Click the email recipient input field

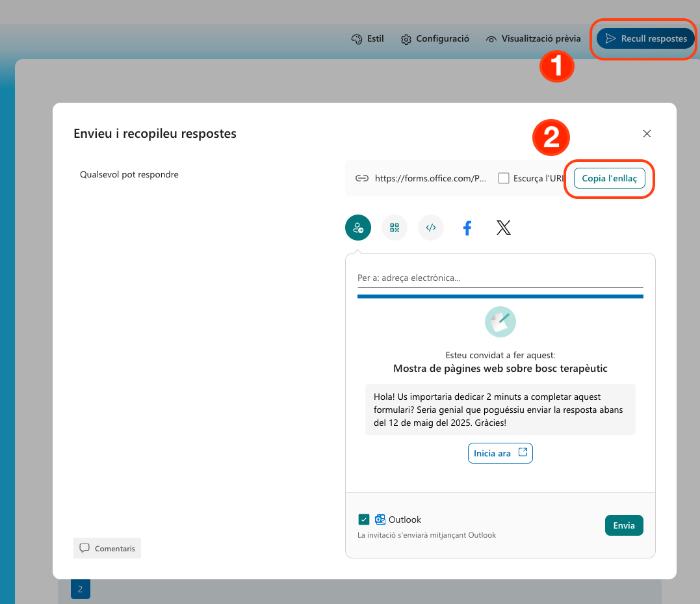(x=500, y=278)
